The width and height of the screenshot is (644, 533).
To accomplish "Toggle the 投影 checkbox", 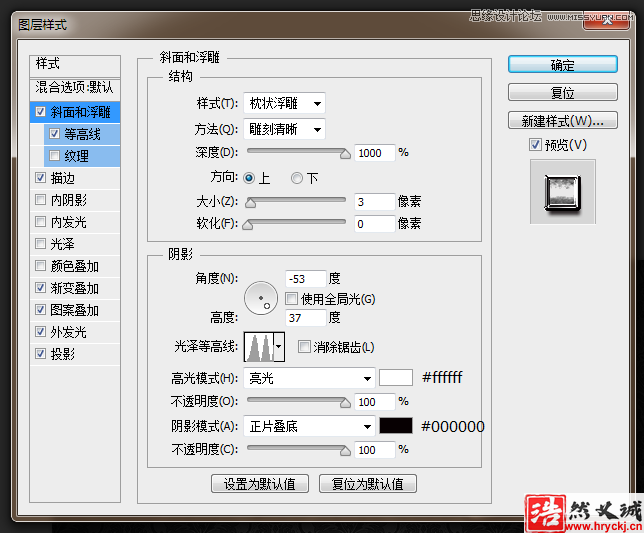I will pos(40,354).
